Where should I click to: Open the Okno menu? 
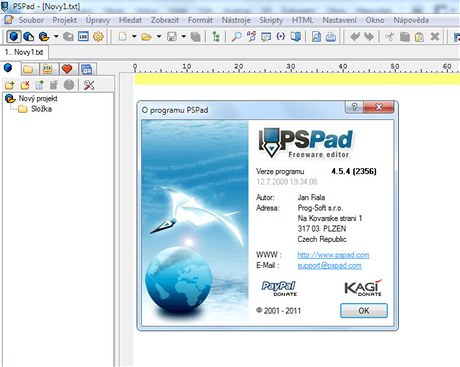tap(375, 20)
